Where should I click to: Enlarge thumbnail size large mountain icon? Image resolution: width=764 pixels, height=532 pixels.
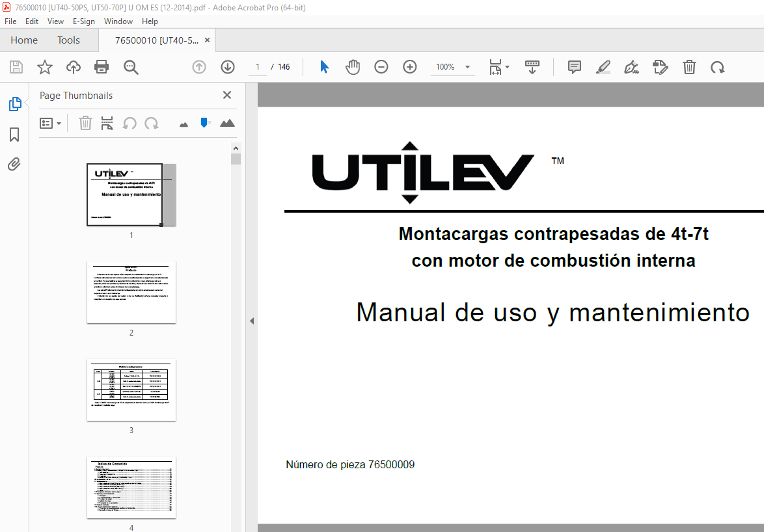[227, 123]
